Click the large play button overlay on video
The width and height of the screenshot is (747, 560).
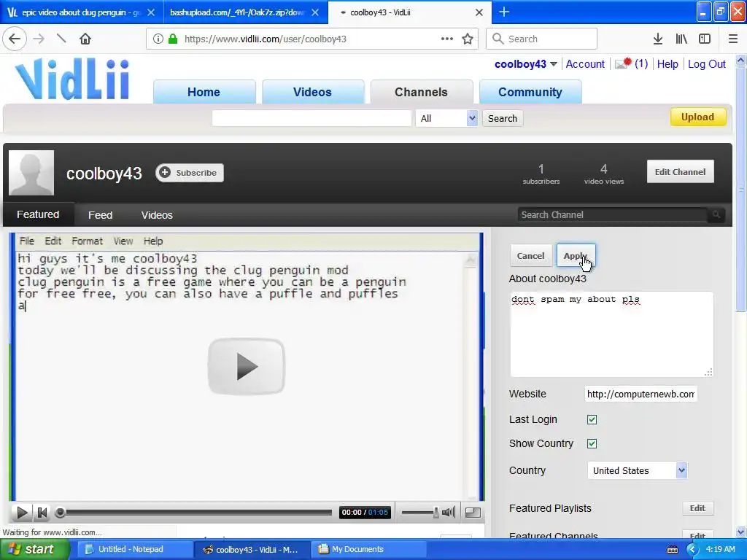(x=247, y=366)
